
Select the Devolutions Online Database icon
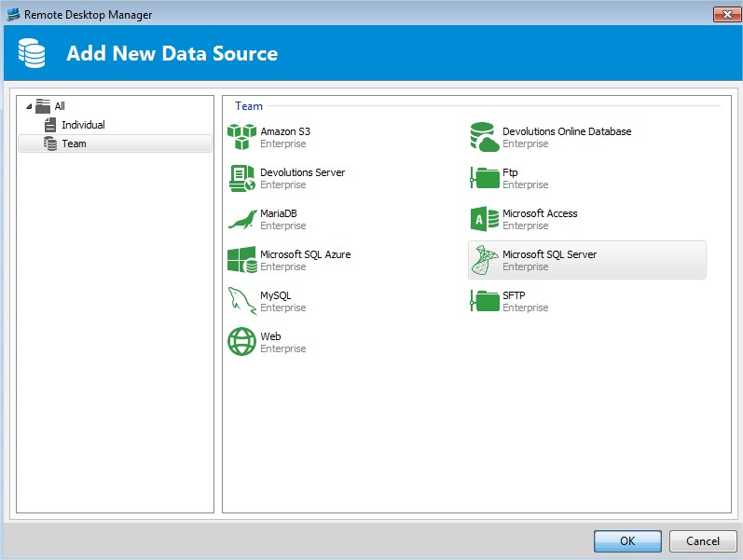(x=484, y=137)
